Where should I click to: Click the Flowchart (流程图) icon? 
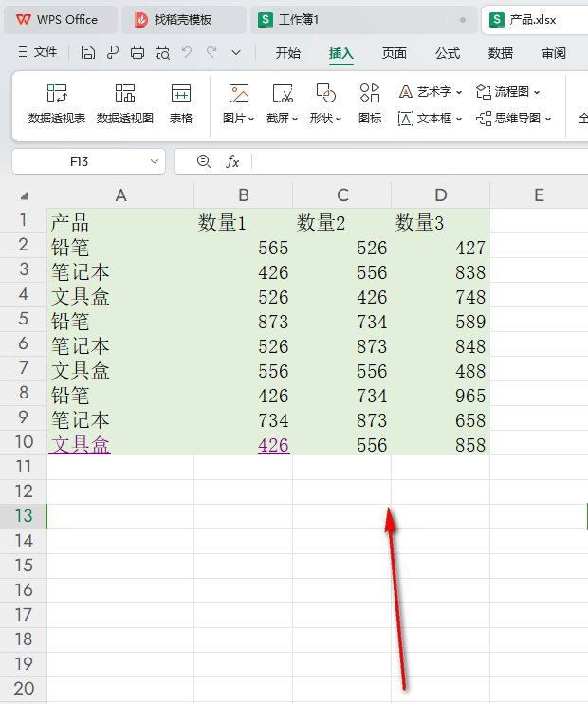pyautogui.click(x=484, y=92)
